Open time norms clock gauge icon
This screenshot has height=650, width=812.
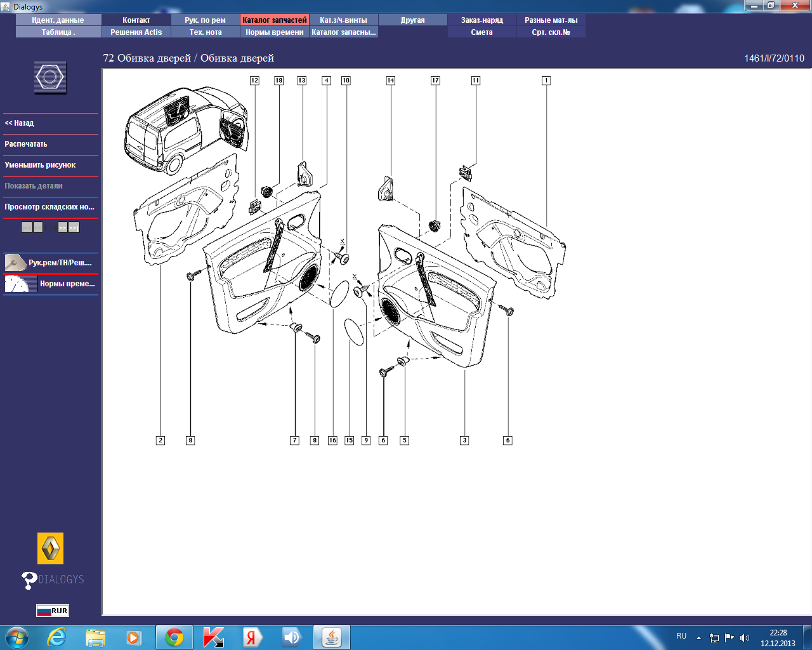tap(20, 283)
